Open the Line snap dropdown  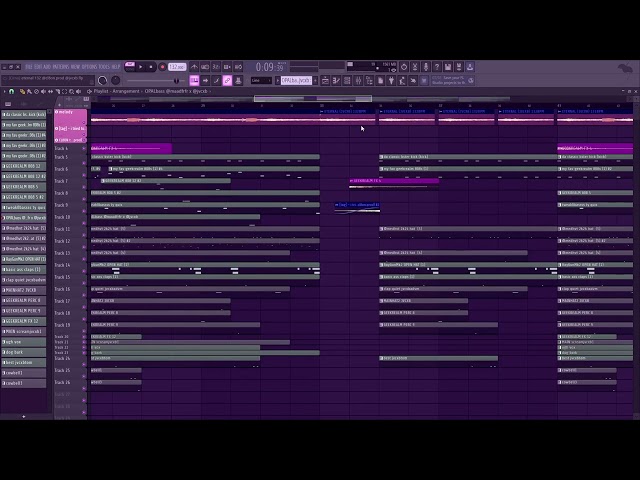(x=261, y=80)
